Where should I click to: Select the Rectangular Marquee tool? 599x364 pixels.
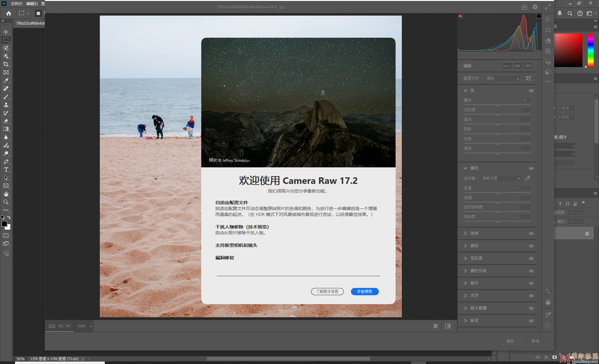[6, 40]
